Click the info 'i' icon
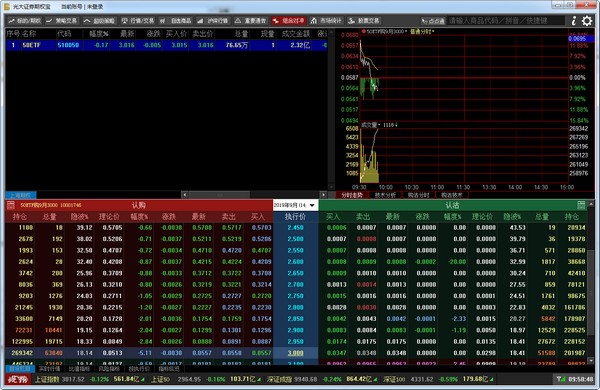Screen dimensions: 600x390 (574, 21)
